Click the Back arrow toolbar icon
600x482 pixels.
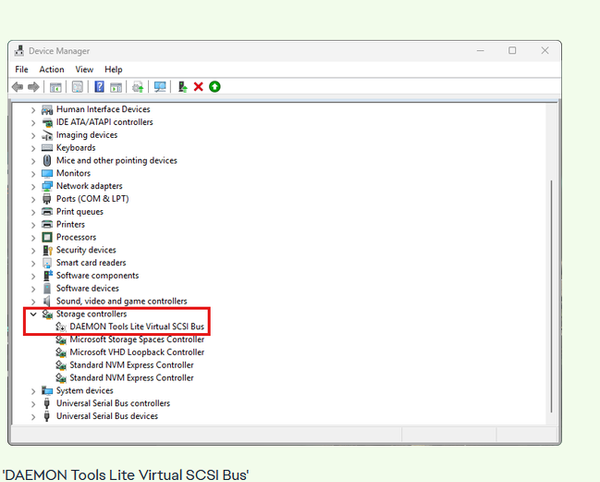coord(17,87)
